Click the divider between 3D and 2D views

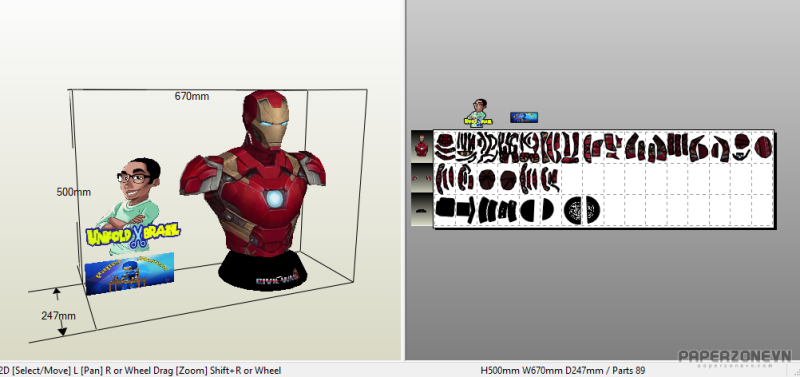404,180
